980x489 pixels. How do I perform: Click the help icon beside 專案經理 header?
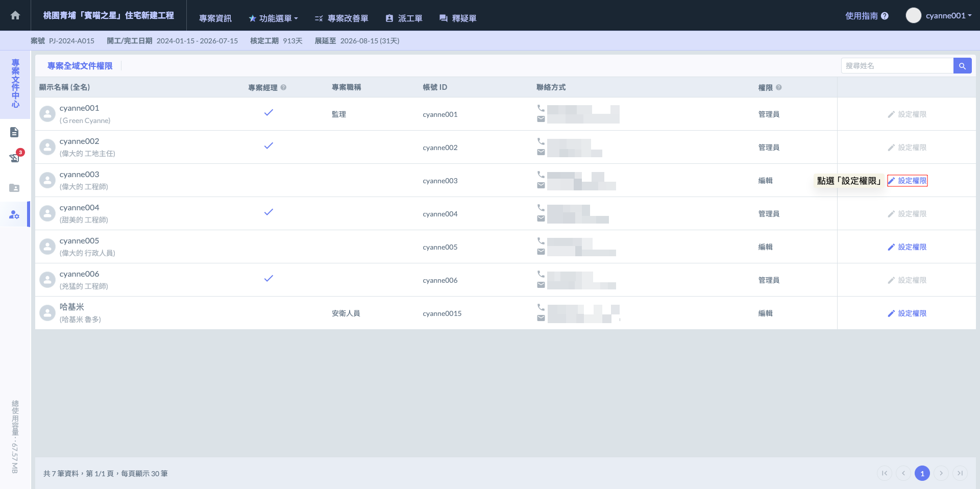[283, 87]
